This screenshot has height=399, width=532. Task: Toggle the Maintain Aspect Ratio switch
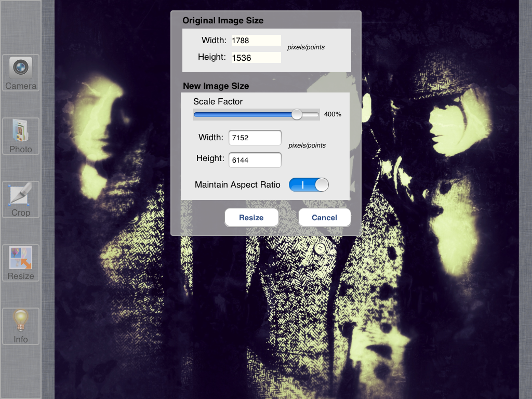point(309,184)
